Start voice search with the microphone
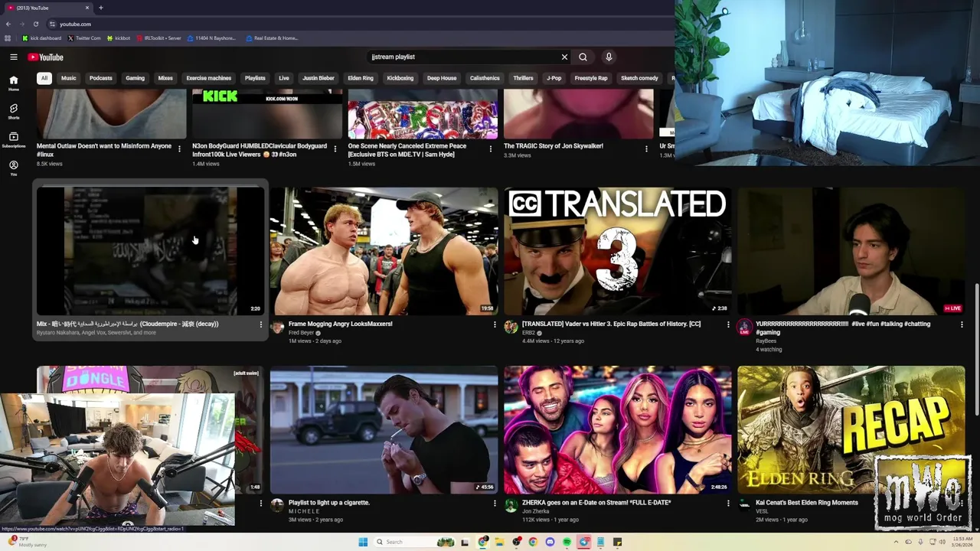This screenshot has height=551, width=980. pyautogui.click(x=609, y=57)
